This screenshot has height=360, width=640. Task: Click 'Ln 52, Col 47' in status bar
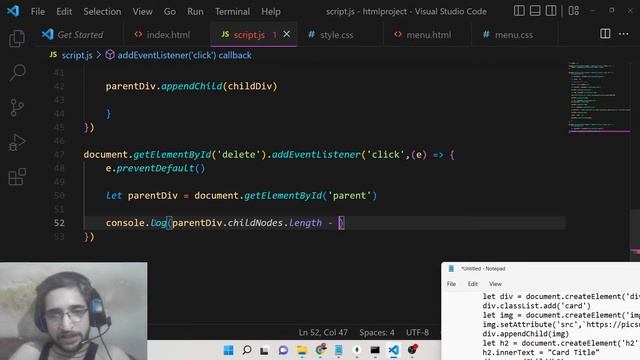[323, 333]
